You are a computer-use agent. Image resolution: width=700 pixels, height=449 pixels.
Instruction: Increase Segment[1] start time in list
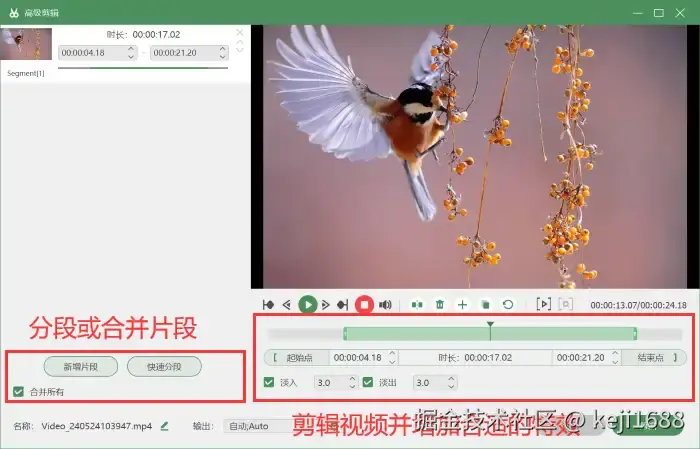tap(131, 49)
